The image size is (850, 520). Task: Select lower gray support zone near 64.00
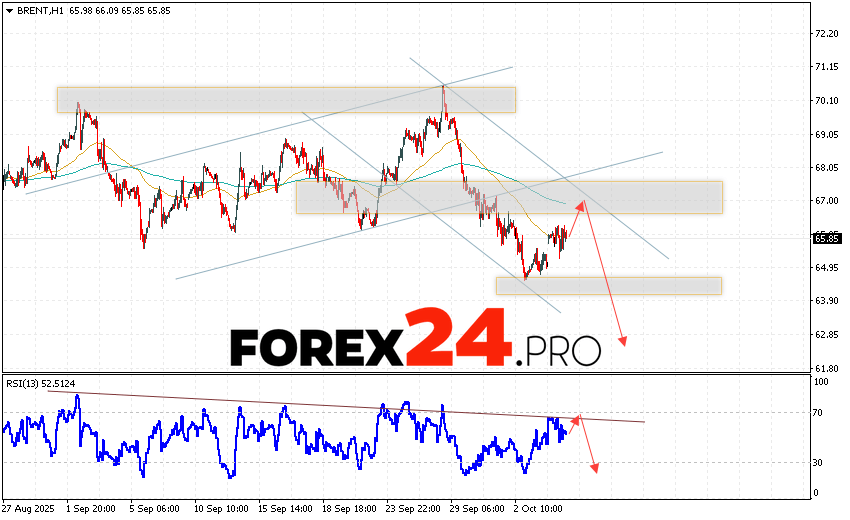(608, 286)
